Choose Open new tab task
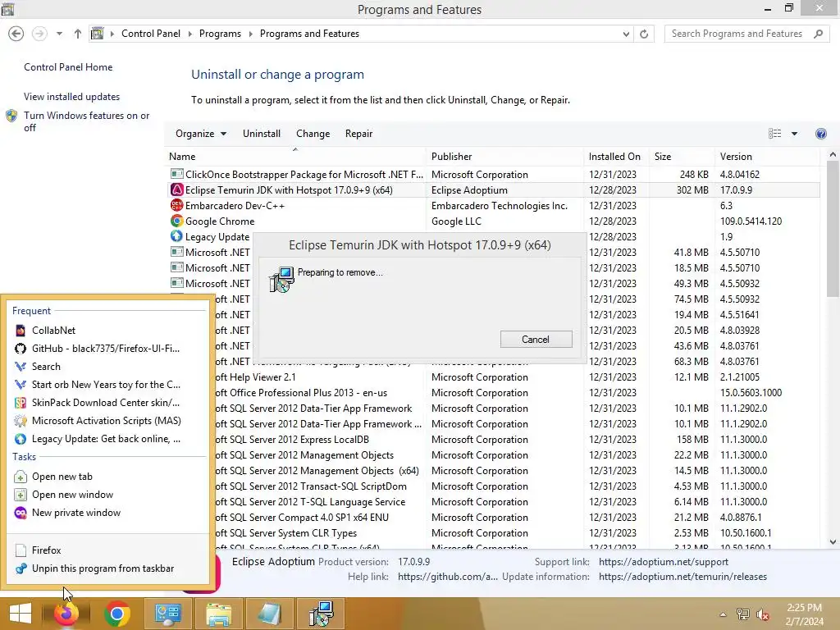The height and width of the screenshot is (630, 840). pyautogui.click(x=108, y=477)
